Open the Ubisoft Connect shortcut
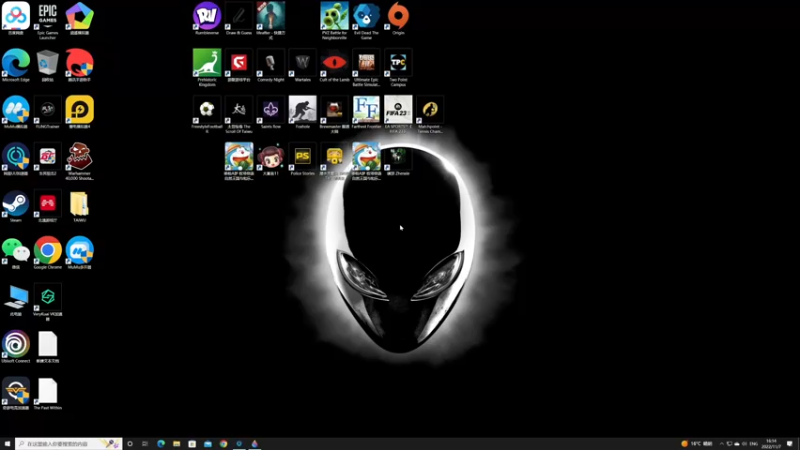This screenshot has width=800, height=450. 16,347
